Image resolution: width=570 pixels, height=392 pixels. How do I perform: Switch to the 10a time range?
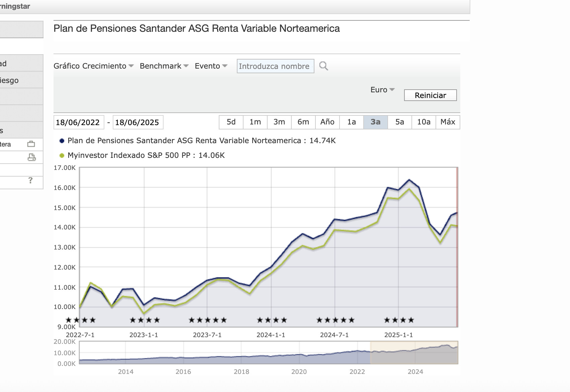coord(424,122)
